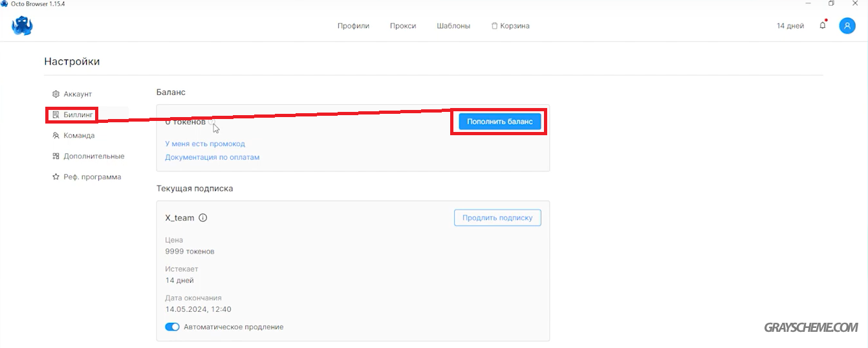Image resolution: width=868 pixels, height=348 pixels.
Task: Minimize the Octo Browser window
Action: (808, 4)
